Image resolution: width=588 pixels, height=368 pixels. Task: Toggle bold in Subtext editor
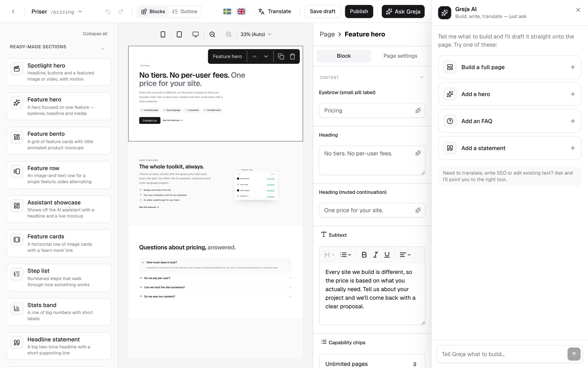point(364,255)
